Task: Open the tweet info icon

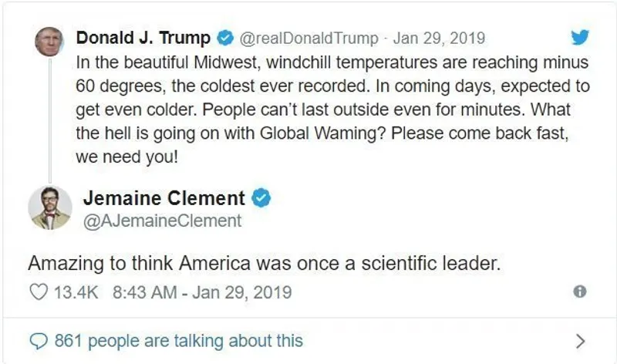Action: coord(580,292)
